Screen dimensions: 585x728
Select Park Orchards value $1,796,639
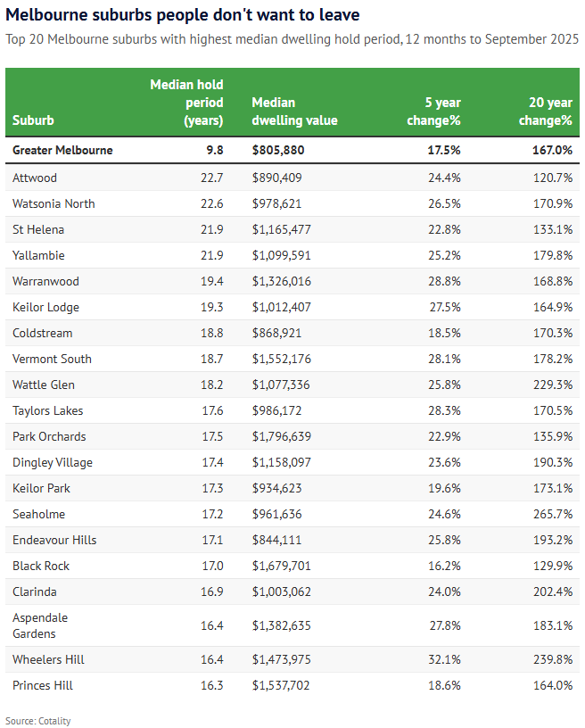tap(282, 436)
